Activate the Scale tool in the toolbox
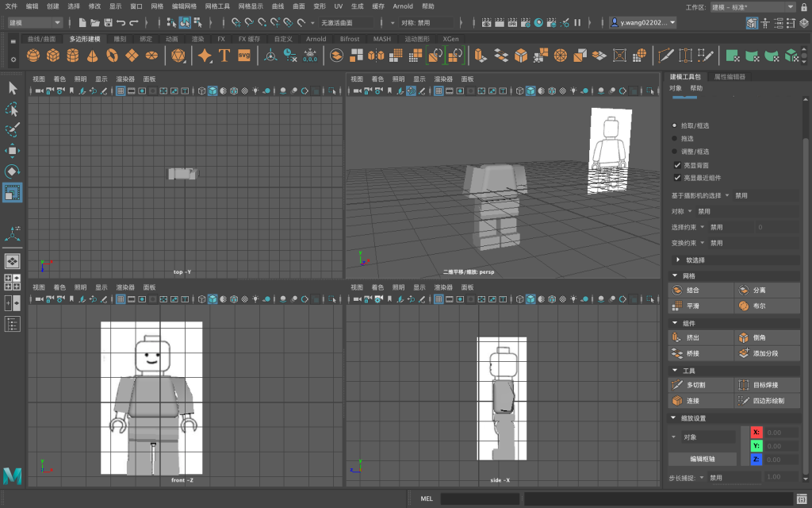This screenshot has width=812, height=508. pyautogui.click(x=12, y=192)
